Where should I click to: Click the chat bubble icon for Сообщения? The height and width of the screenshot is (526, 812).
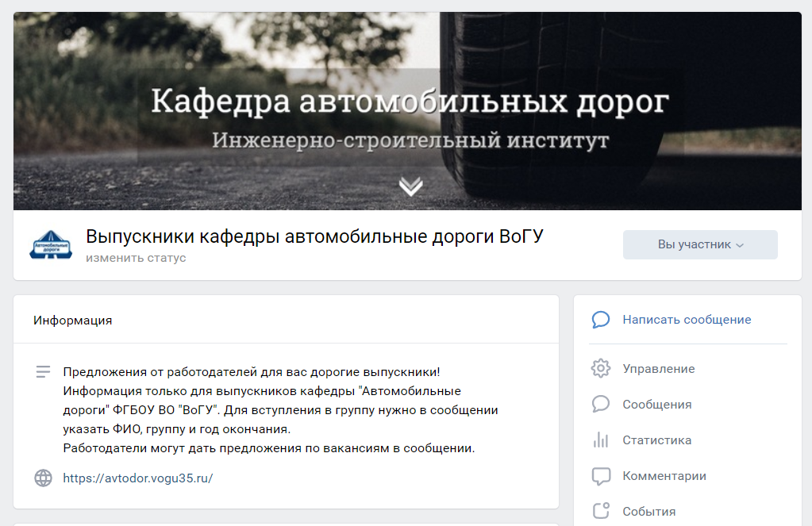(601, 405)
